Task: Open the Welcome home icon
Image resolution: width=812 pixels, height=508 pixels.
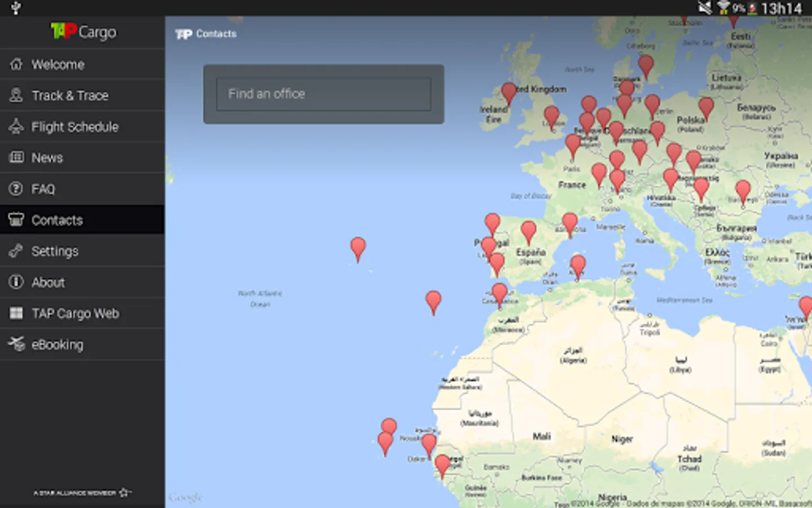Action: [x=16, y=64]
